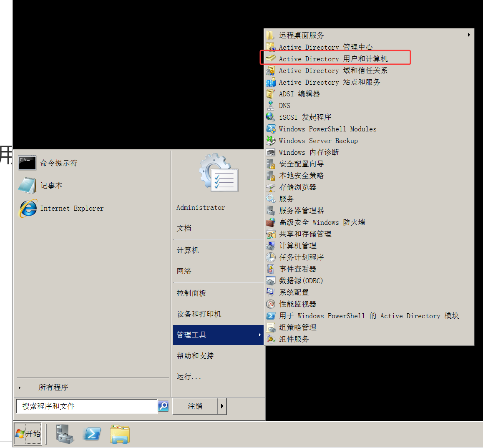Click the Windows PowerShell Modules icon

(271, 129)
